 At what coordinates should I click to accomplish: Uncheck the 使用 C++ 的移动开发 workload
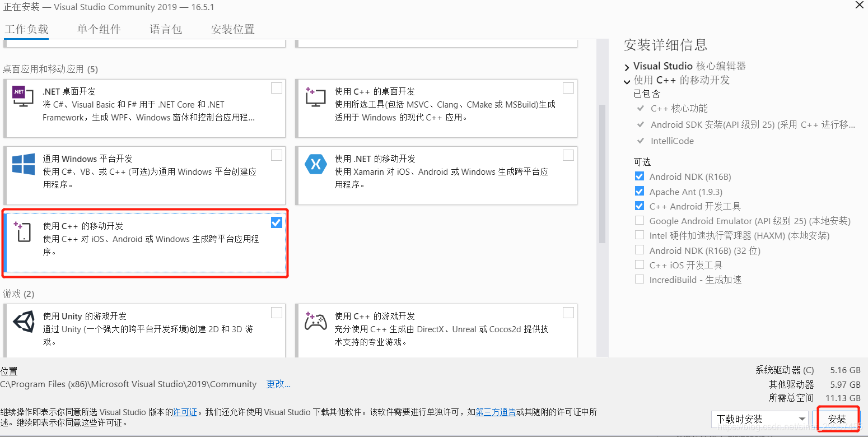coord(276,222)
